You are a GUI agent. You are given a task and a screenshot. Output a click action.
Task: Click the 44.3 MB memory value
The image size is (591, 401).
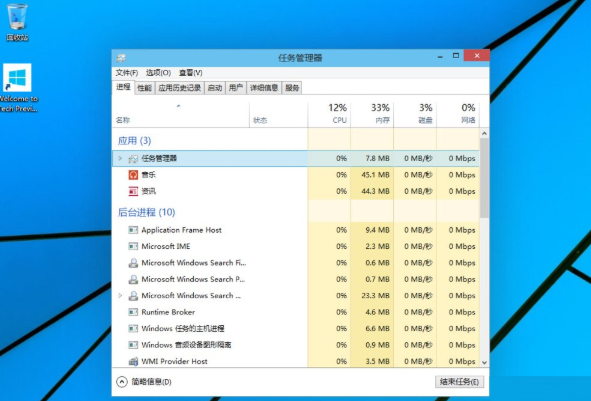[x=375, y=191]
